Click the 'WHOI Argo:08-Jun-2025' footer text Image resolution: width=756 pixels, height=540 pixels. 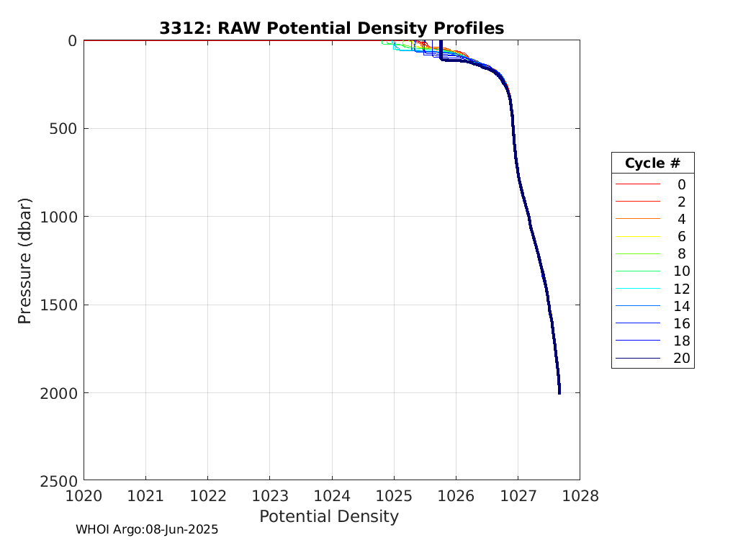point(147,529)
